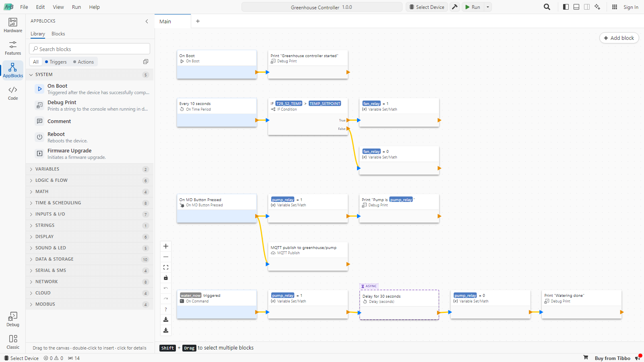Viewport: 644px width, 362px height.
Task: Select the Delay for 30 seconds block
Action: [399, 304]
